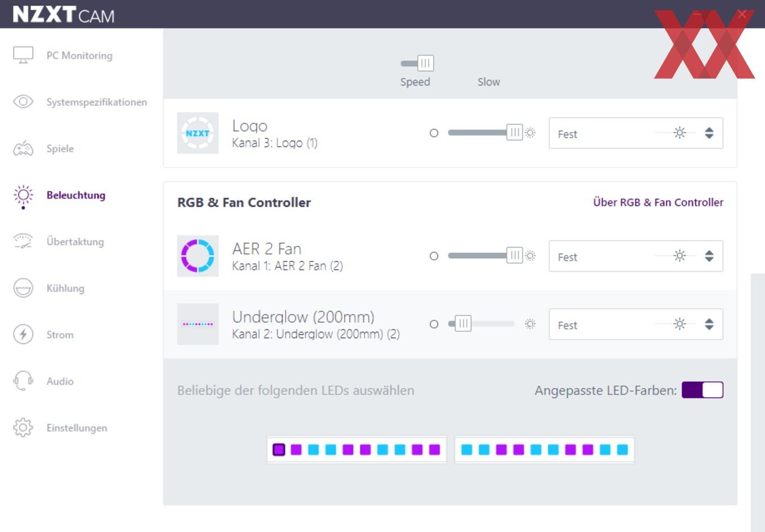Screen dimensions: 765x532
Task: Click Logo maximum brightness sun icon
Action: click(530, 133)
